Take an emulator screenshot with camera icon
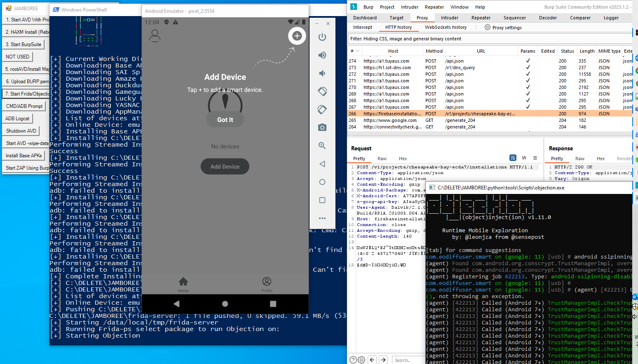638x364 pixels. pyautogui.click(x=322, y=128)
